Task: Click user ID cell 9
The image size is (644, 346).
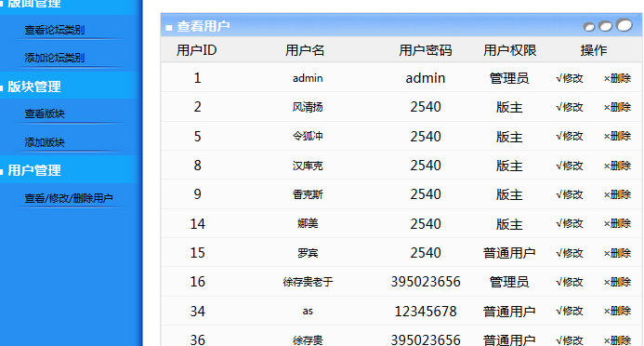Action: pyautogui.click(x=198, y=194)
